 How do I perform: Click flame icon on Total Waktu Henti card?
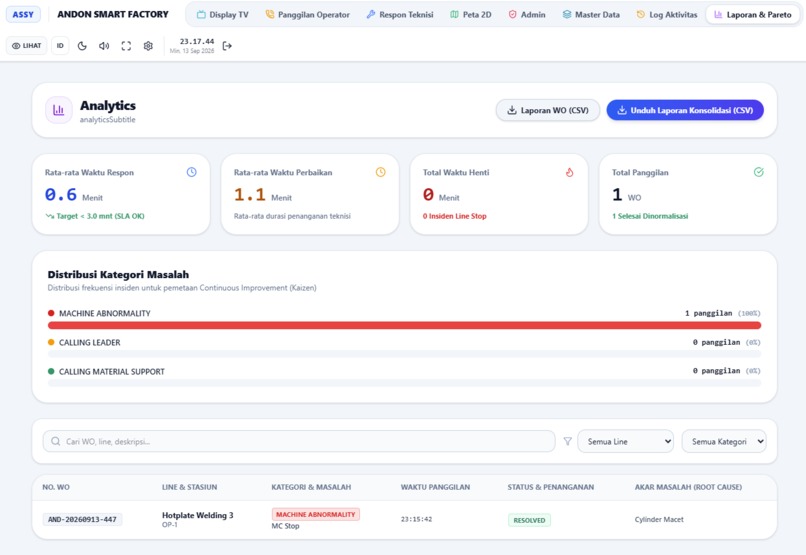click(x=570, y=172)
